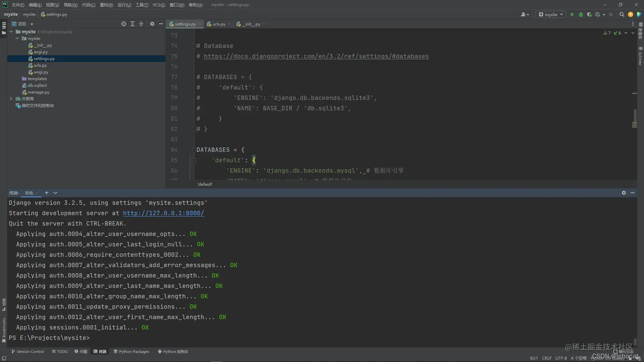The image size is (644, 362).
Task: Click the UTF-8 encoding status item
Action: pyautogui.click(x=561, y=358)
